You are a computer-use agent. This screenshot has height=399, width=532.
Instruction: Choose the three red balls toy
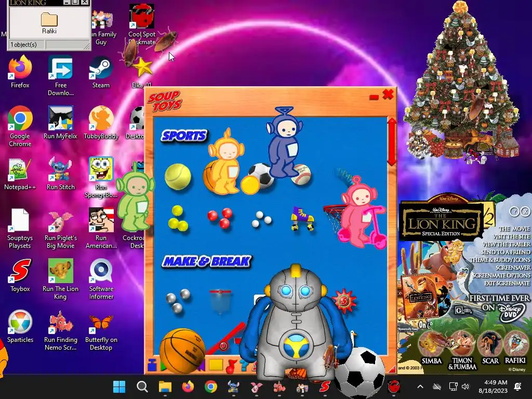point(220,218)
